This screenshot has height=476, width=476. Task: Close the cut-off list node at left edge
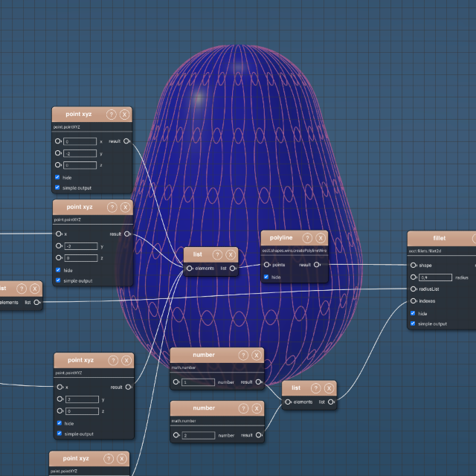35,289
